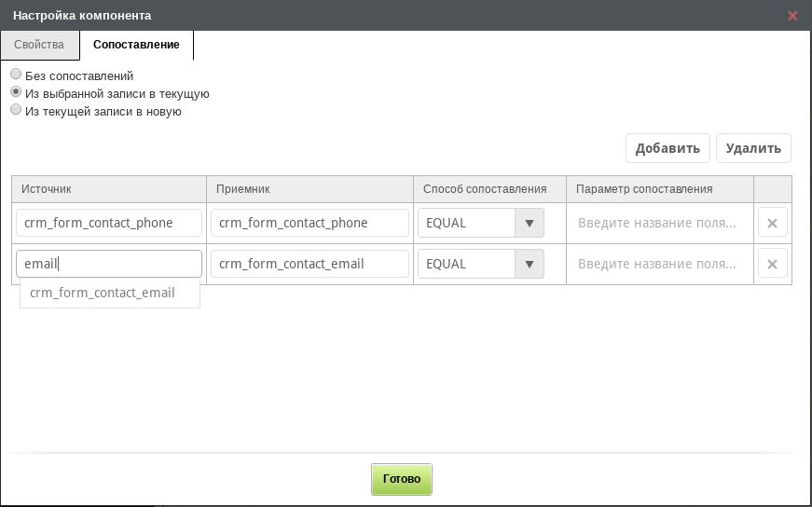Click the Добавить button

[667, 148]
